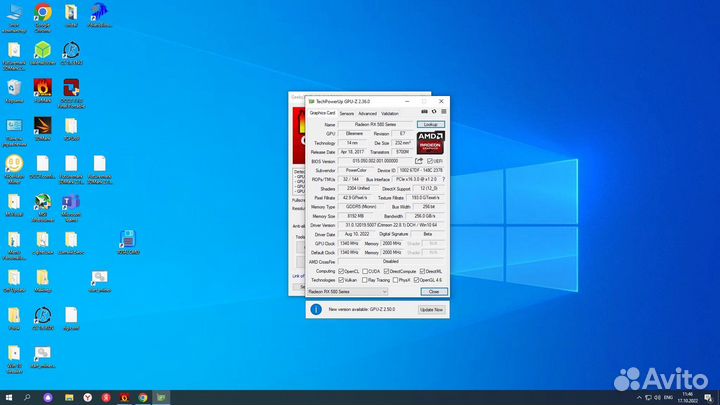
Task: Click the Radeon RX 580 Series name field
Action: pos(376,124)
